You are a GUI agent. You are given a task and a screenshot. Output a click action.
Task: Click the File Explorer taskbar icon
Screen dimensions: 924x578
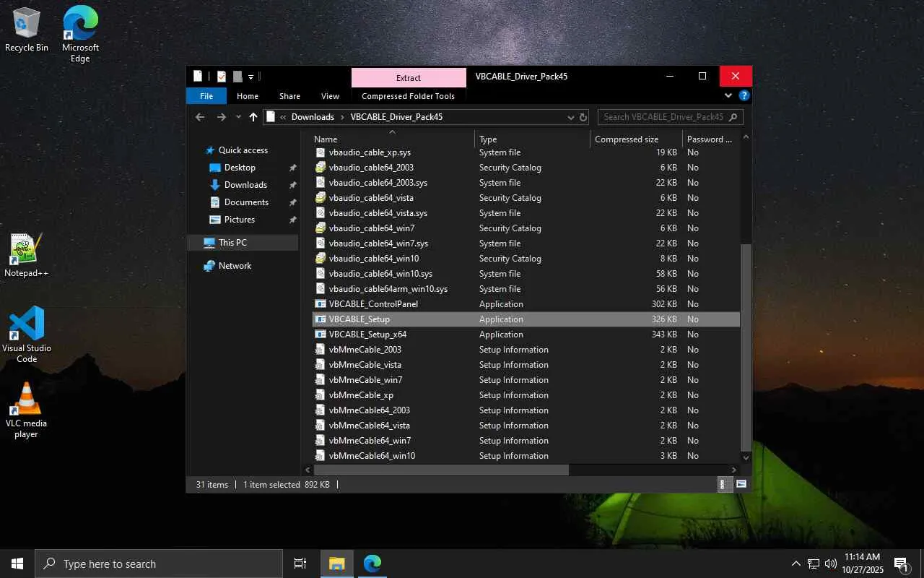click(x=337, y=564)
